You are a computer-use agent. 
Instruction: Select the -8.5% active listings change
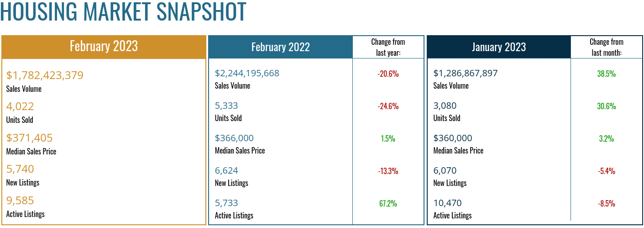click(606, 203)
